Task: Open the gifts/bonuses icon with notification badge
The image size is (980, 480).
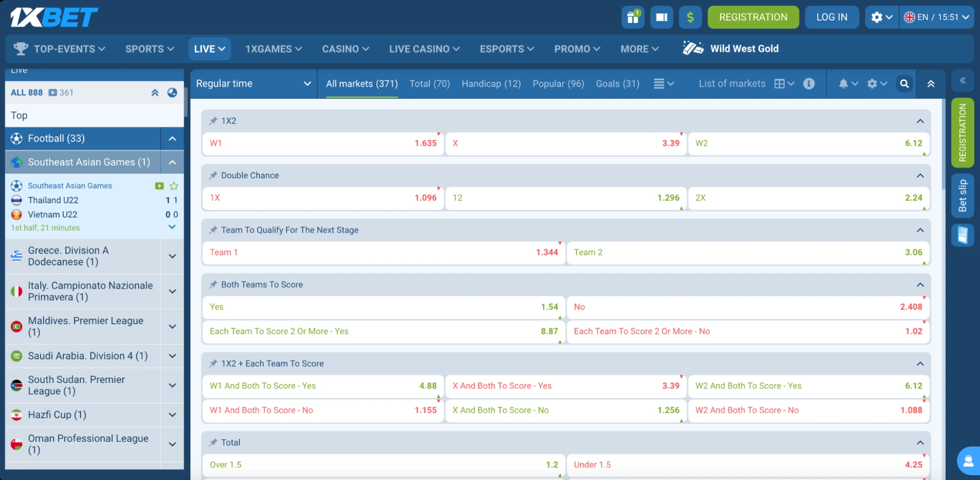Action: coord(632,17)
